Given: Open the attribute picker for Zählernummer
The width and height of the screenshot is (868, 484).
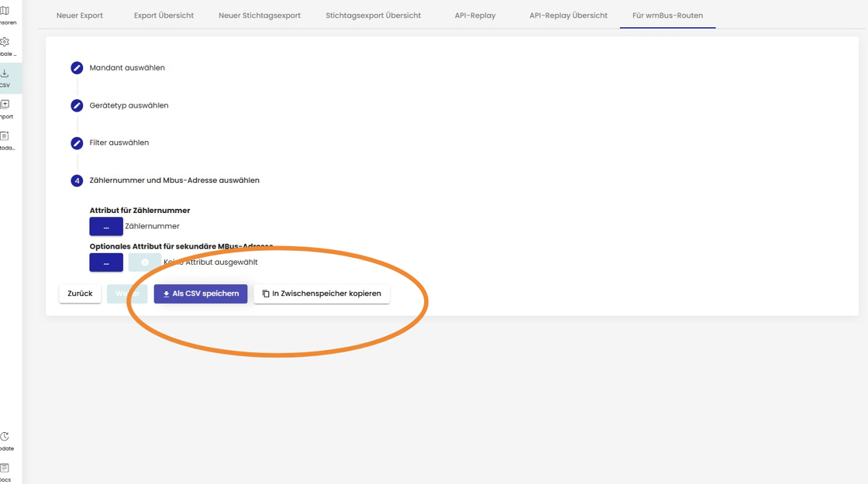Looking at the screenshot, I should pyautogui.click(x=106, y=226).
